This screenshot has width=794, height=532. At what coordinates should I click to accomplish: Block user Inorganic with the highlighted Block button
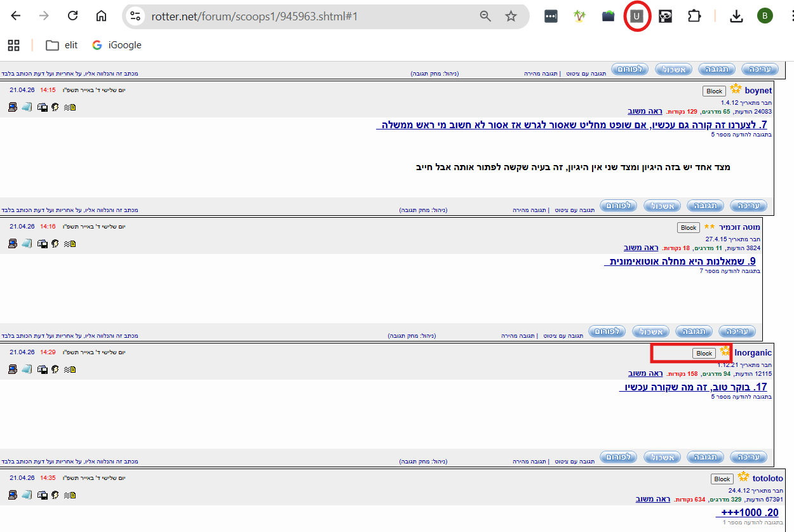pos(703,353)
